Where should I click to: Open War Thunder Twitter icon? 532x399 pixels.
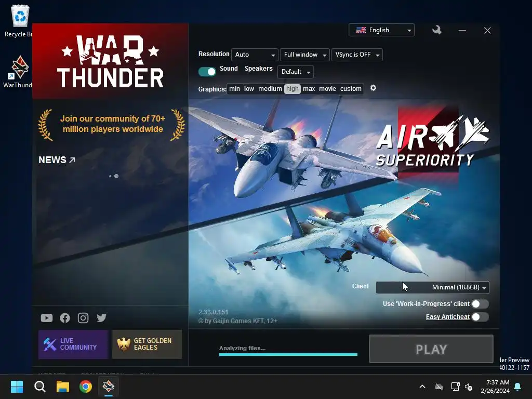point(101,318)
